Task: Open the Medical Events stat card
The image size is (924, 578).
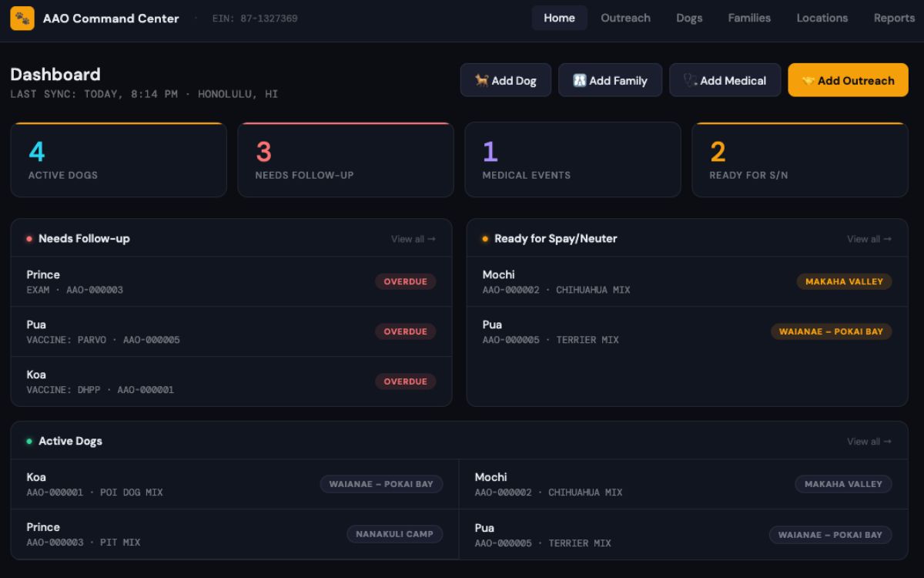Action: pos(572,160)
